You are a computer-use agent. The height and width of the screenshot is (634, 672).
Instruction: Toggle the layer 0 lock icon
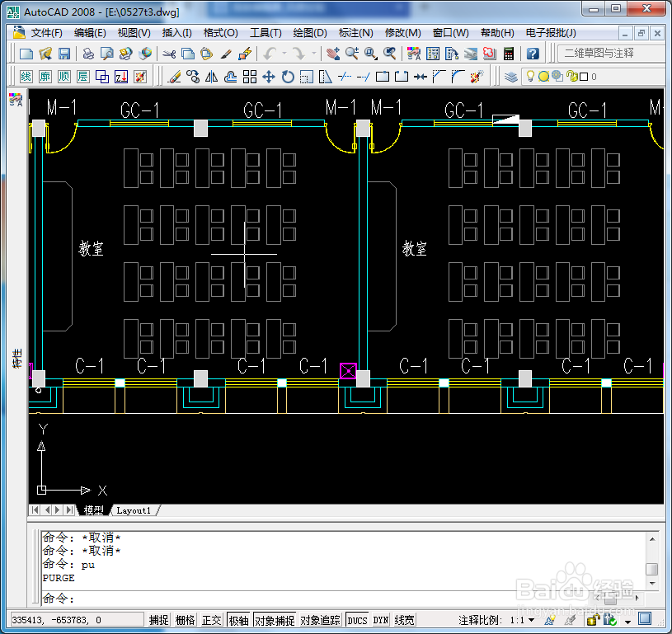571,77
